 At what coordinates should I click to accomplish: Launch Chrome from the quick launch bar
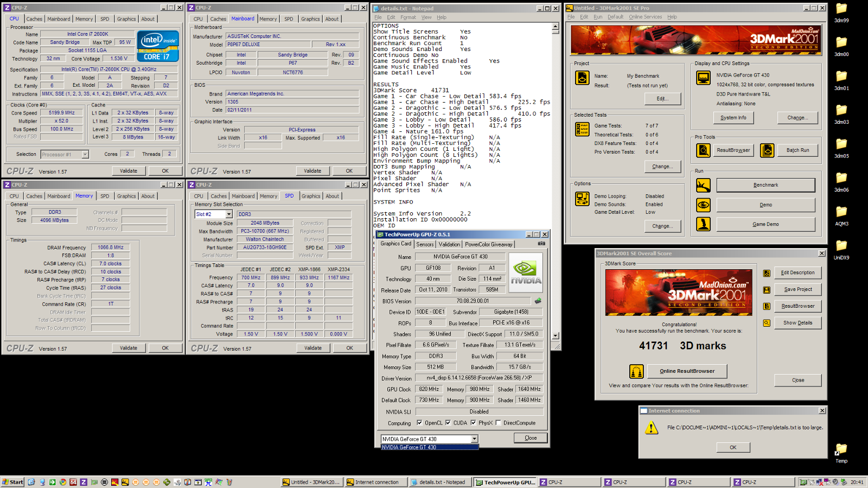tap(63, 482)
